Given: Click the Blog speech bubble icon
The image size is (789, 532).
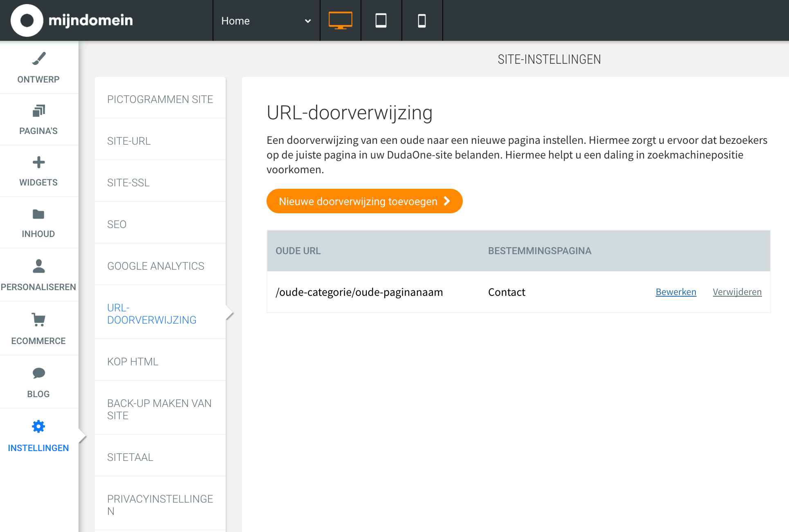Looking at the screenshot, I should (x=38, y=373).
